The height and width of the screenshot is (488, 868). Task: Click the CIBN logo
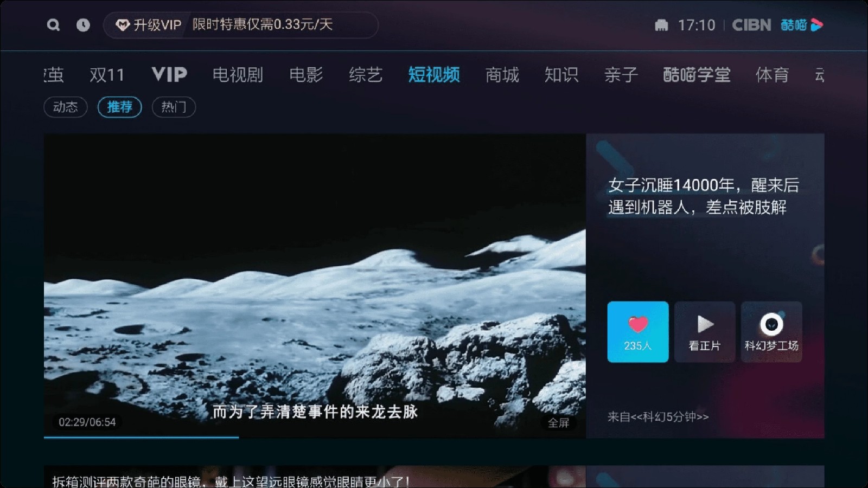(751, 24)
